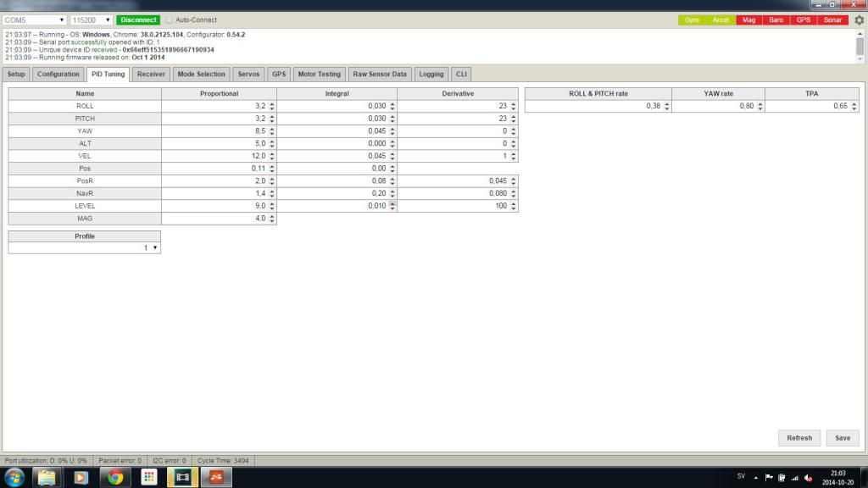Open the file explorer taskbar icon
The height and width of the screenshot is (488, 868).
pos(47,477)
